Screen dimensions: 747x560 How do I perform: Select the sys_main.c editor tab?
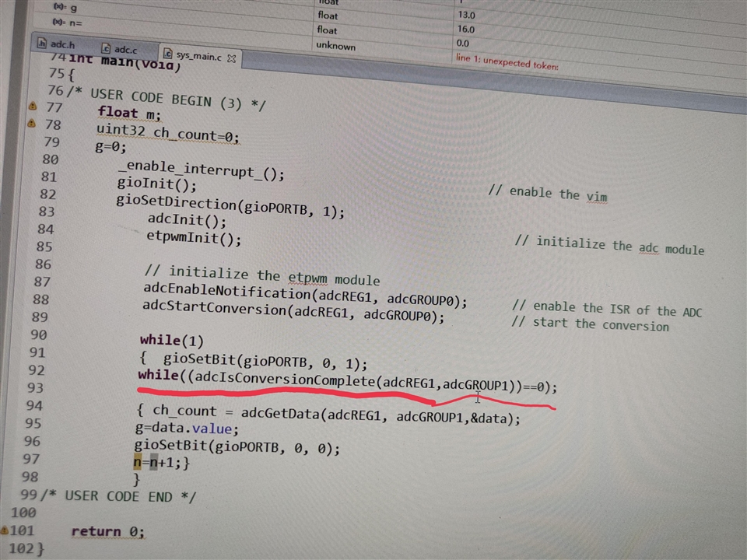tap(199, 56)
